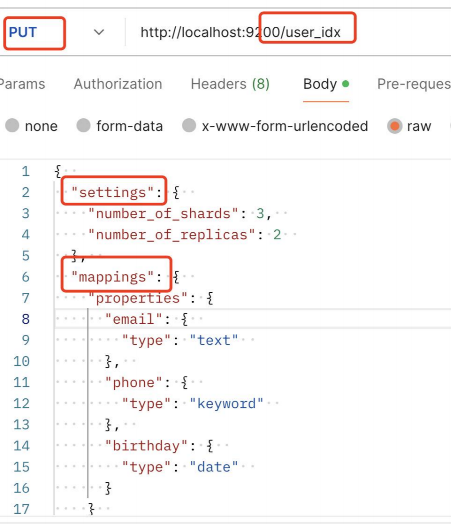The height and width of the screenshot is (524, 451).
Task: Click the "properties" key on line 7
Action: 138,298
